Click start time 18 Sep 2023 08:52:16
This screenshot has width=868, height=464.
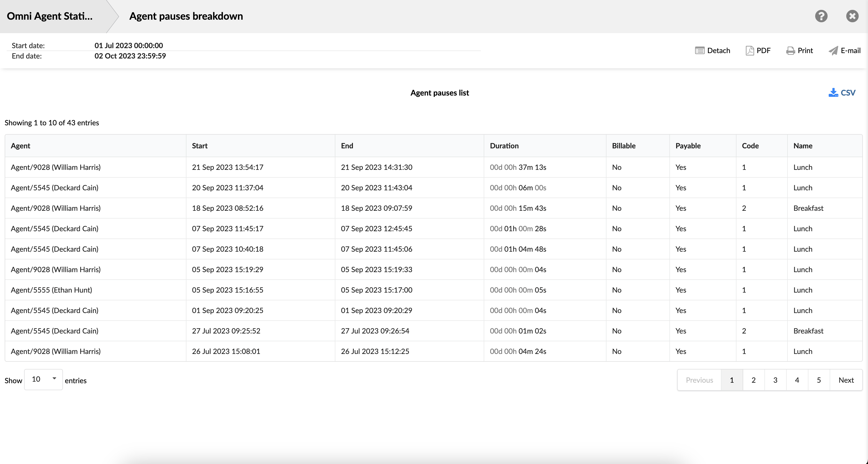[x=227, y=208]
